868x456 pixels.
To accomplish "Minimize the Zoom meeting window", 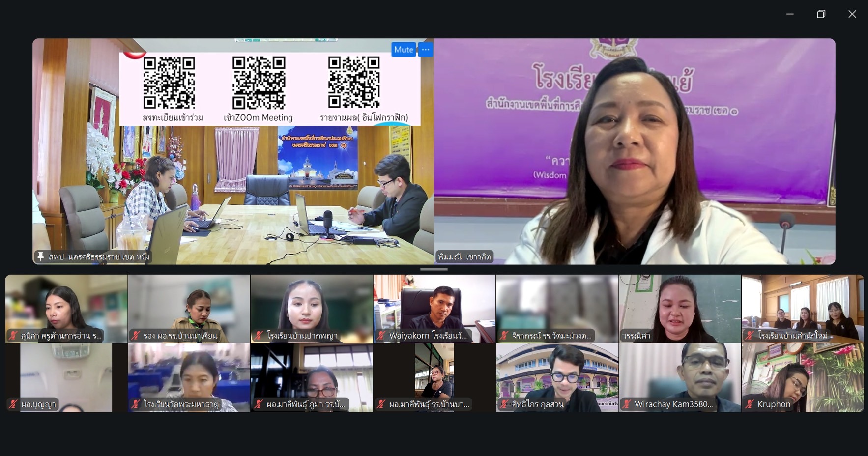I will [790, 14].
